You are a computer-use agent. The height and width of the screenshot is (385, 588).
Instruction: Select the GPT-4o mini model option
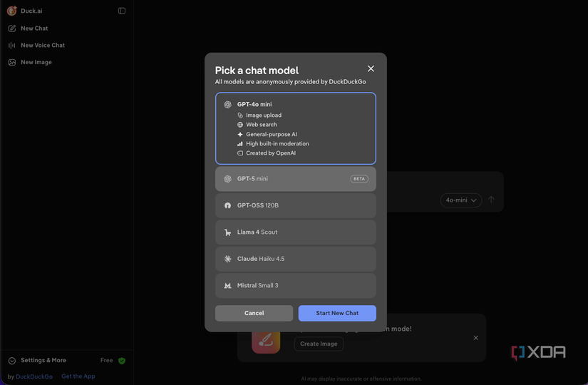coord(295,128)
